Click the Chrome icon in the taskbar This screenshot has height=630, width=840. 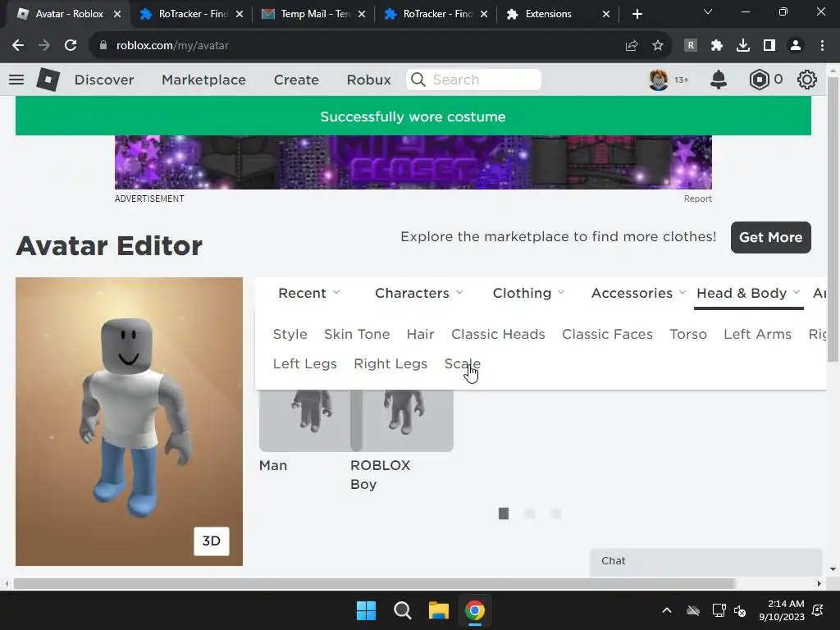coord(474,610)
